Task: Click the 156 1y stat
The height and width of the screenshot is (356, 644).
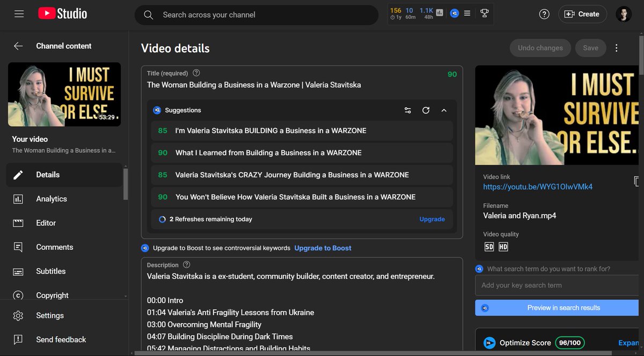Action: click(396, 13)
